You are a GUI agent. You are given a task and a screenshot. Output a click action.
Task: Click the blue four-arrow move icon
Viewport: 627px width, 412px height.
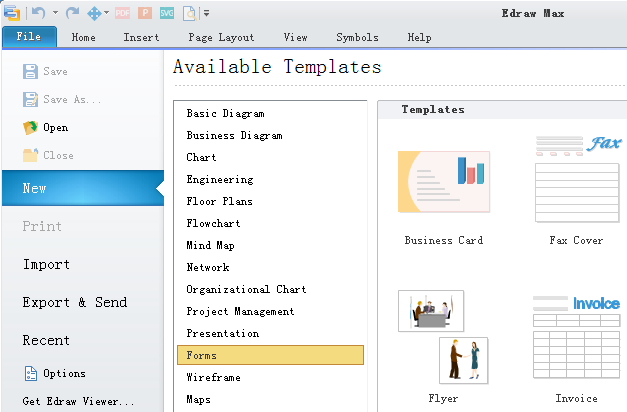[95, 13]
